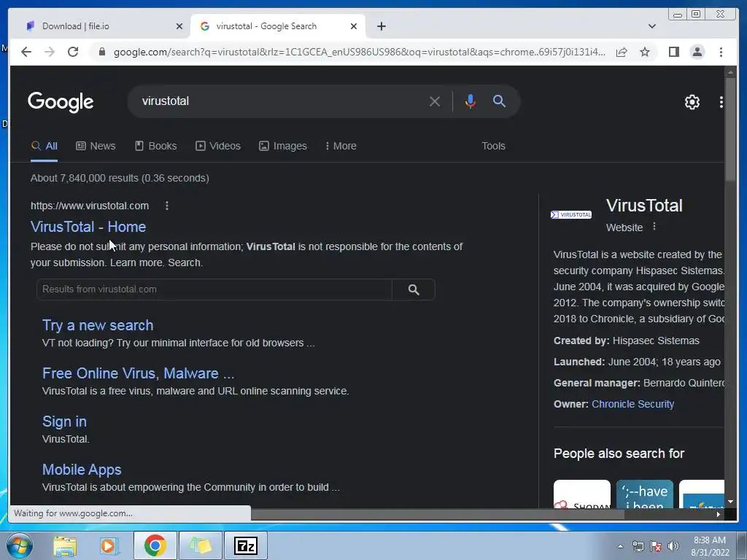Open Windows Start menu

pyautogui.click(x=19, y=545)
